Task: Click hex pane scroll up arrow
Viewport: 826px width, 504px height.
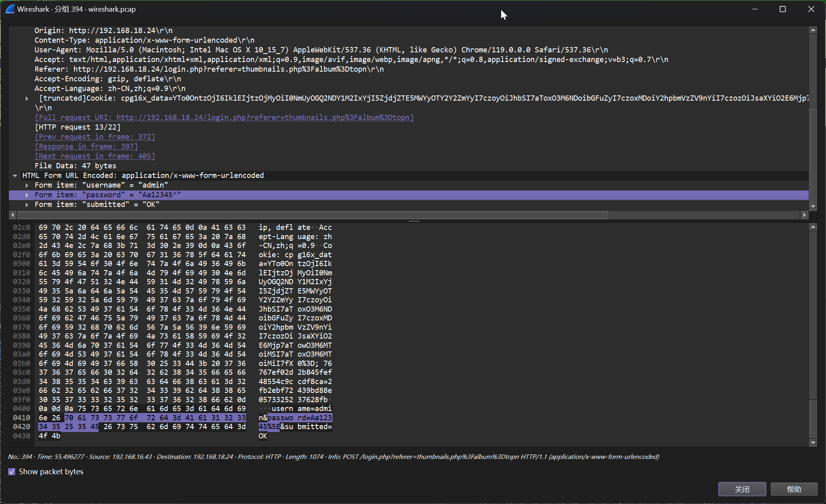Action: 813,227
